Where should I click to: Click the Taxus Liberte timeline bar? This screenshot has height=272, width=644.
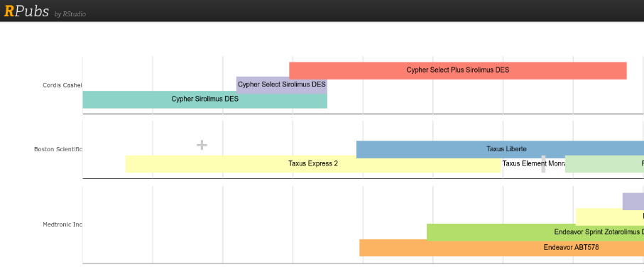pos(500,149)
